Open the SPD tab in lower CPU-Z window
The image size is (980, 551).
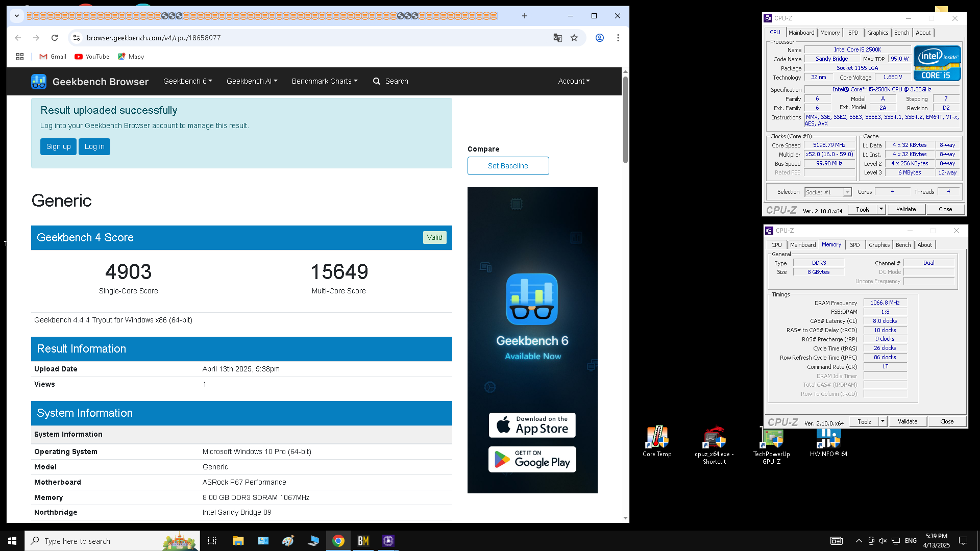[x=855, y=245]
